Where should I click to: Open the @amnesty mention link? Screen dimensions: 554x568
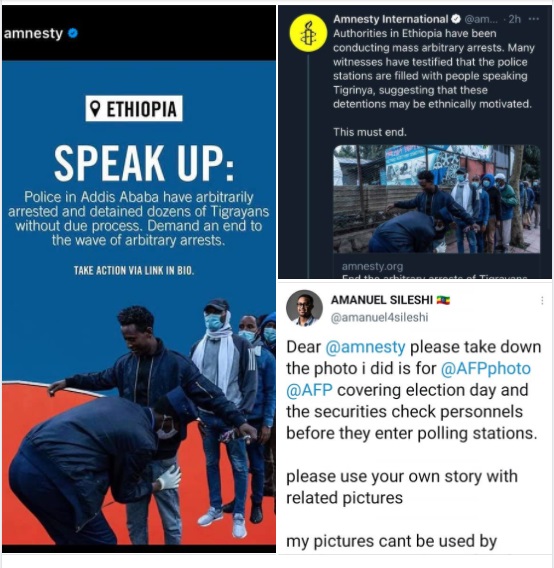[x=365, y=347]
